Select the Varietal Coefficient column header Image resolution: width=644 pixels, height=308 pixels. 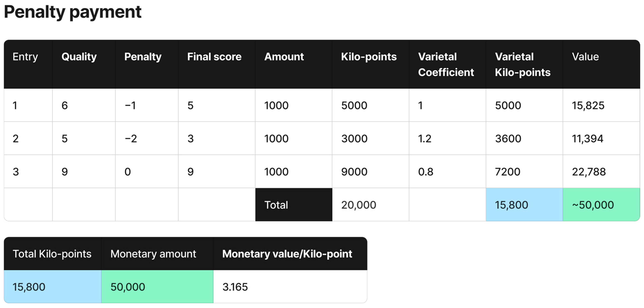pos(446,64)
